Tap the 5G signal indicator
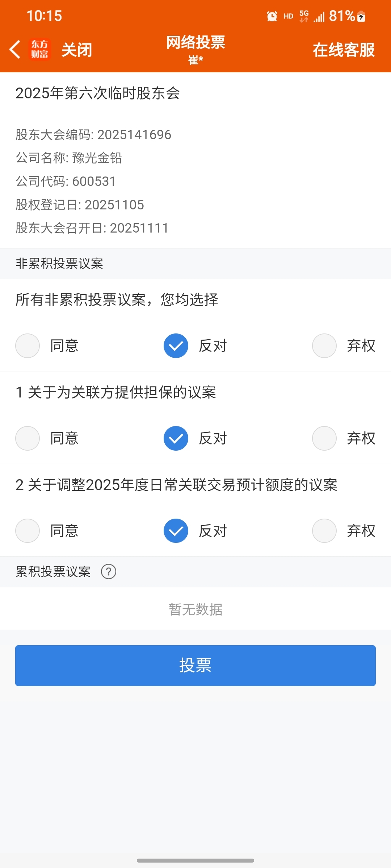The image size is (391, 868). coord(304,16)
